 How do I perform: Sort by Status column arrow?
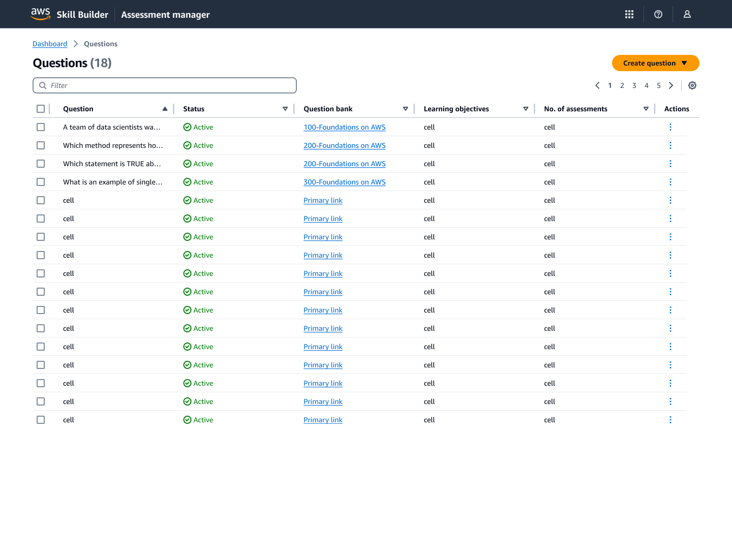pos(285,109)
